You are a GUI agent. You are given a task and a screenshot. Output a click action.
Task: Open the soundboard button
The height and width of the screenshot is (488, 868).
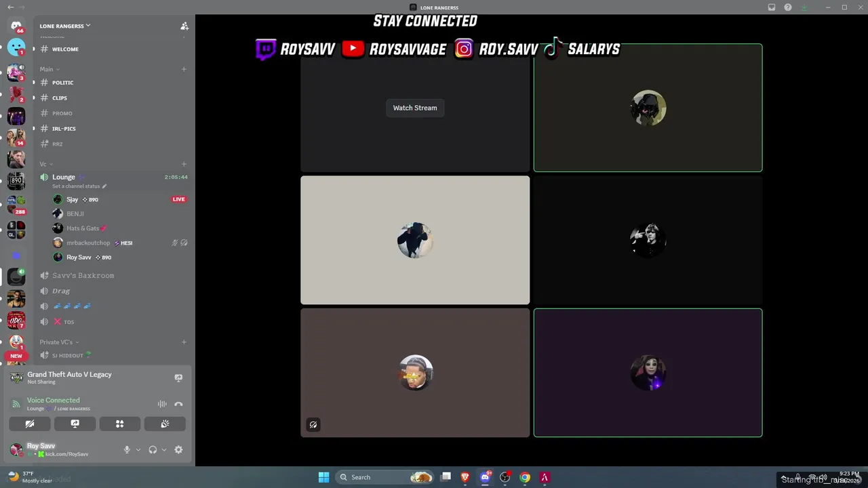[x=165, y=424]
